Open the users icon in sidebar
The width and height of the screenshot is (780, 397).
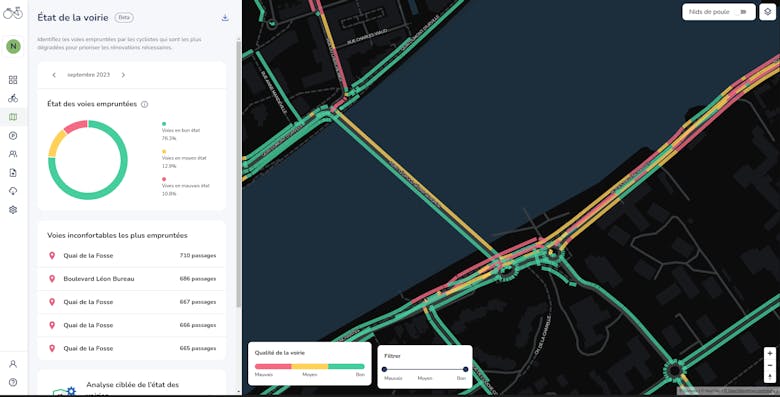click(13, 154)
